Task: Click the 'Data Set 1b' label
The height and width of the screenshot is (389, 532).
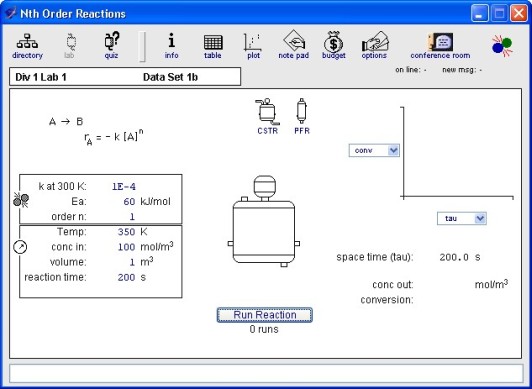Action: pyautogui.click(x=170, y=77)
